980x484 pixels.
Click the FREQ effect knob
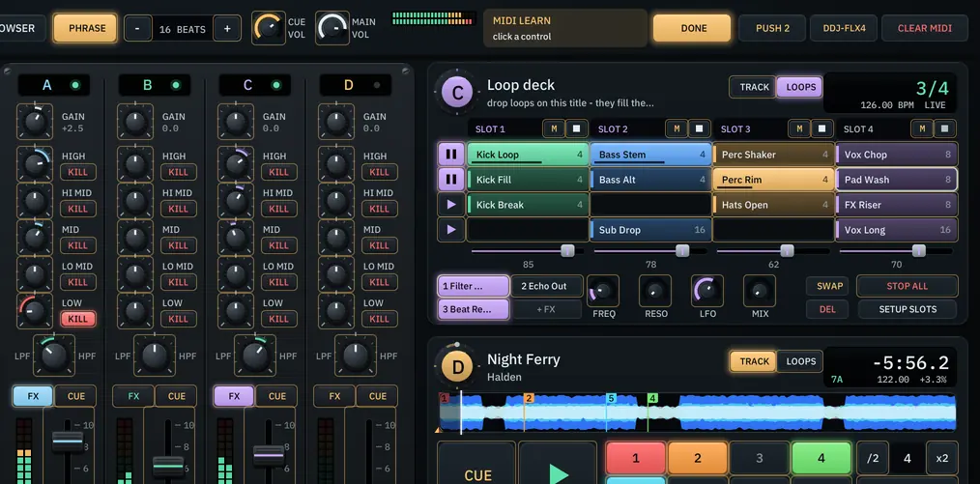click(x=603, y=291)
